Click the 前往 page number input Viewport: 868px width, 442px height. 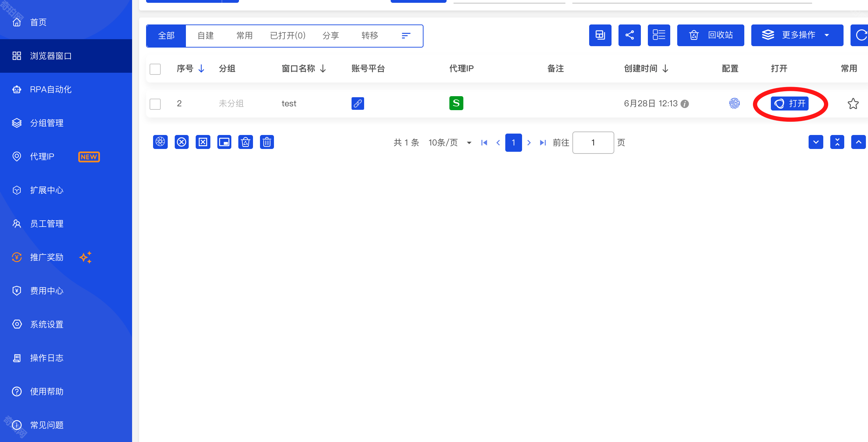593,143
